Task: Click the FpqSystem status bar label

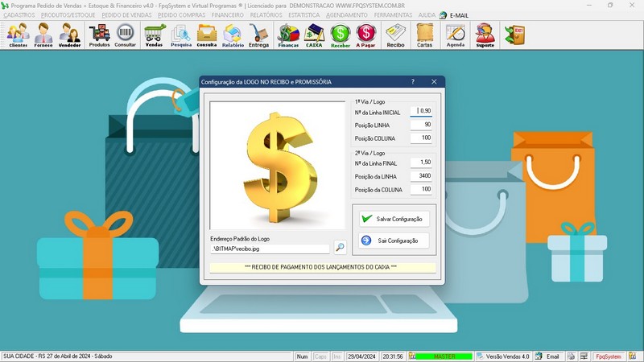Action: pyautogui.click(x=609, y=356)
